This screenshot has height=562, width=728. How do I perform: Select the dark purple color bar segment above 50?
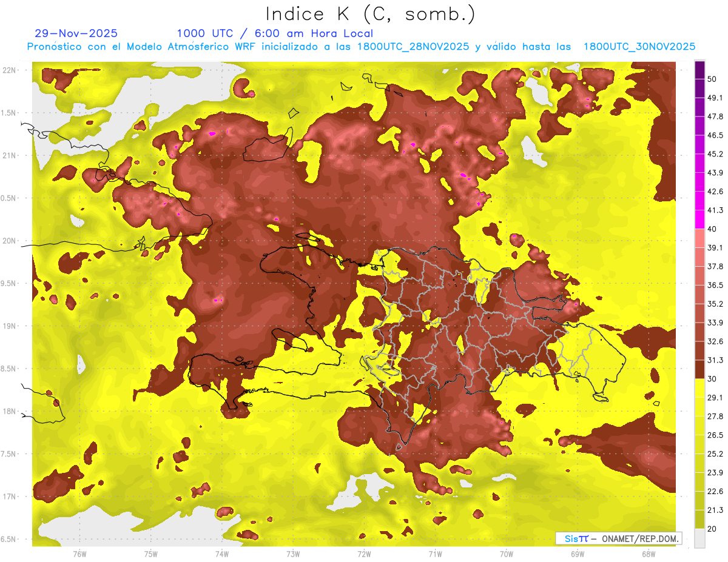(x=699, y=69)
